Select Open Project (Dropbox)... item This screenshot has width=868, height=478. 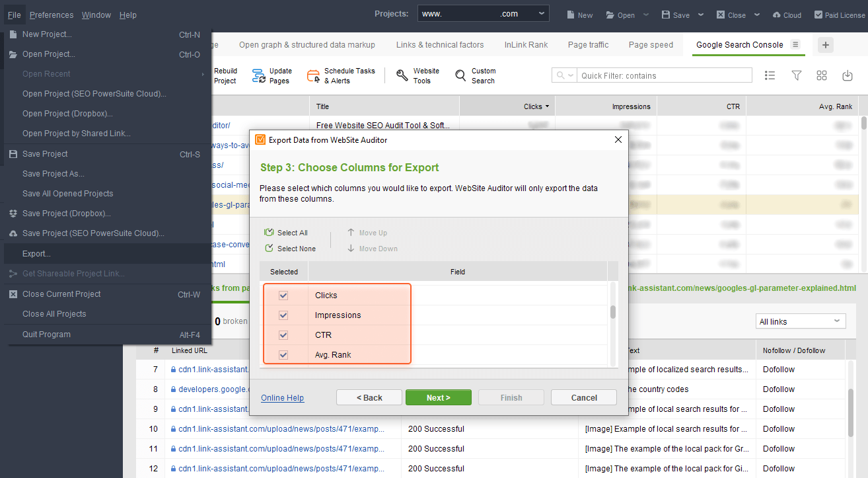click(x=108, y=114)
